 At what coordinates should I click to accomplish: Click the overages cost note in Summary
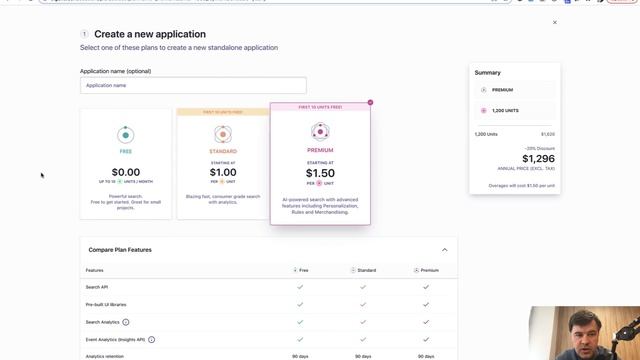pos(522,186)
